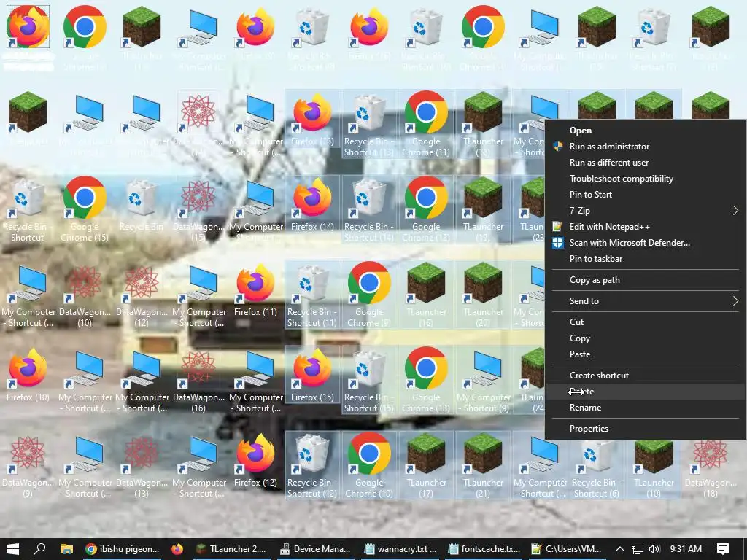The height and width of the screenshot is (560, 747).
Task: Open the notification center
Action: coord(723,549)
